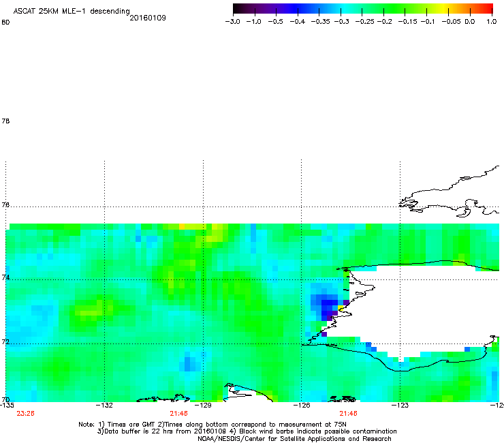Click the red 21:4x timestamp nearest the -129 label
This screenshot has height=443, width=504.
click(x=178, y=414)
